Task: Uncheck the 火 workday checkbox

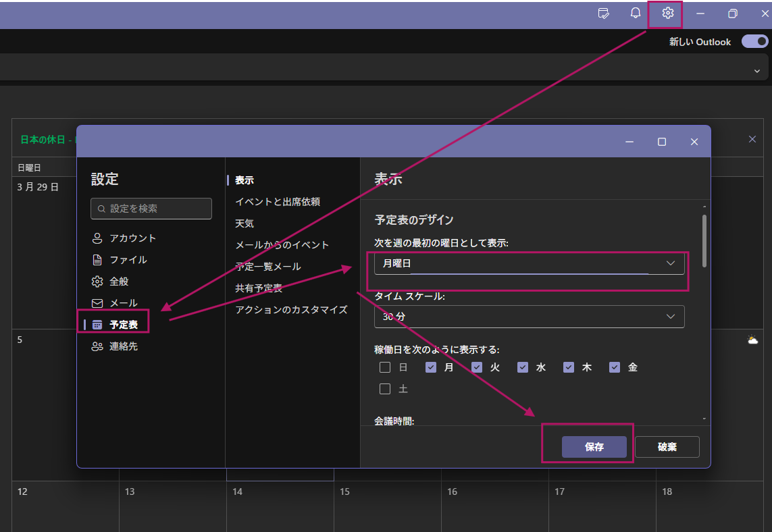Action: tap(477, 367)
